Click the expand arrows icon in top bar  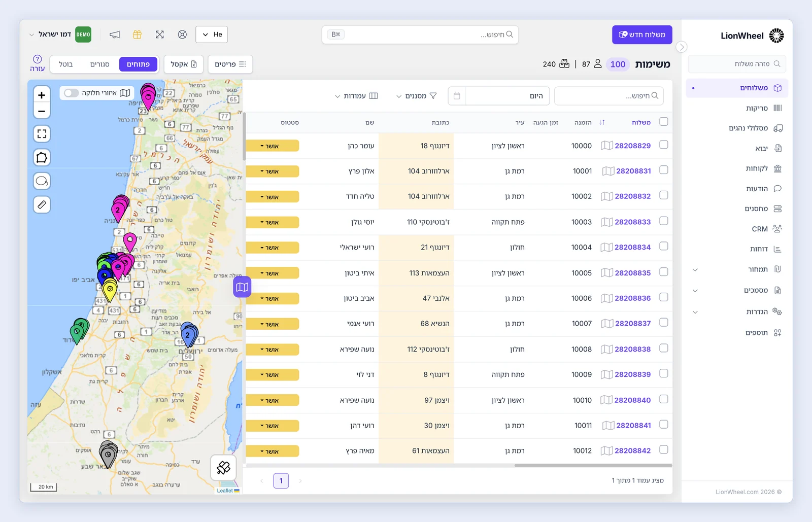tap(160, 34)
